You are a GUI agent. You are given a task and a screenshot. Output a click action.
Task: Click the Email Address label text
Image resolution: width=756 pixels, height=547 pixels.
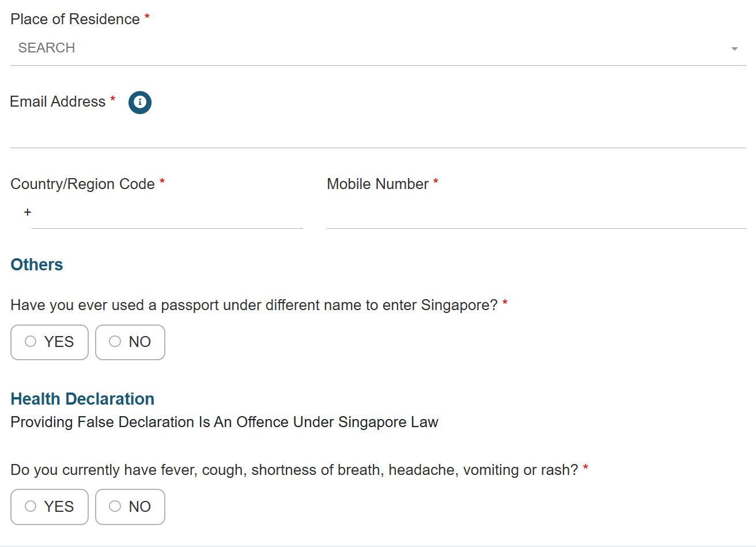click(x=58, y=102)
